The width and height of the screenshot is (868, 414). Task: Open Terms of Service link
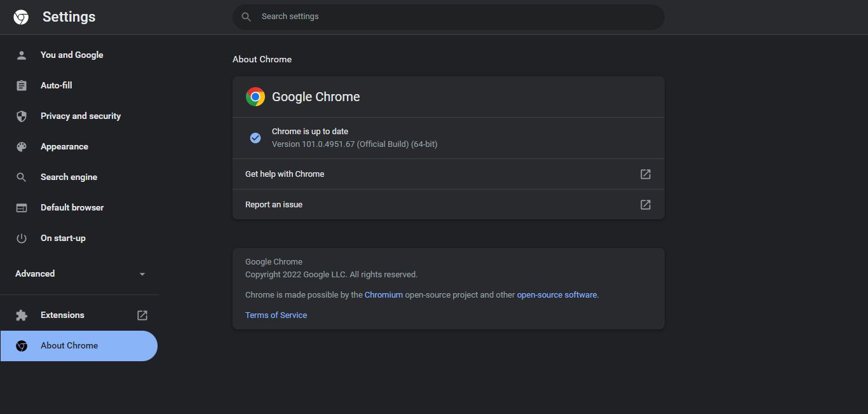tap(276, 315)
